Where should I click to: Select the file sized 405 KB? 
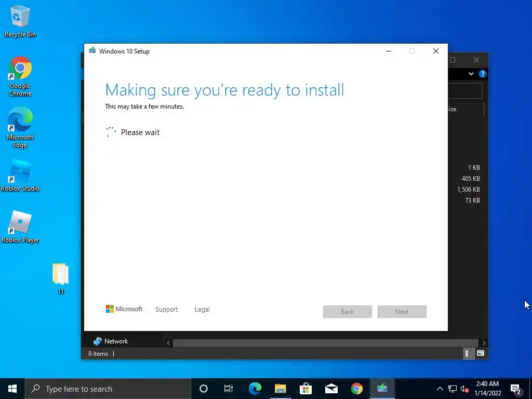click(x=470, y=179)
